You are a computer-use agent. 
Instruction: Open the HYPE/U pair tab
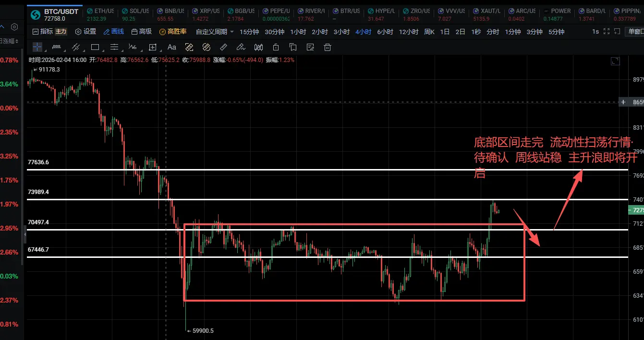point(382,14)
